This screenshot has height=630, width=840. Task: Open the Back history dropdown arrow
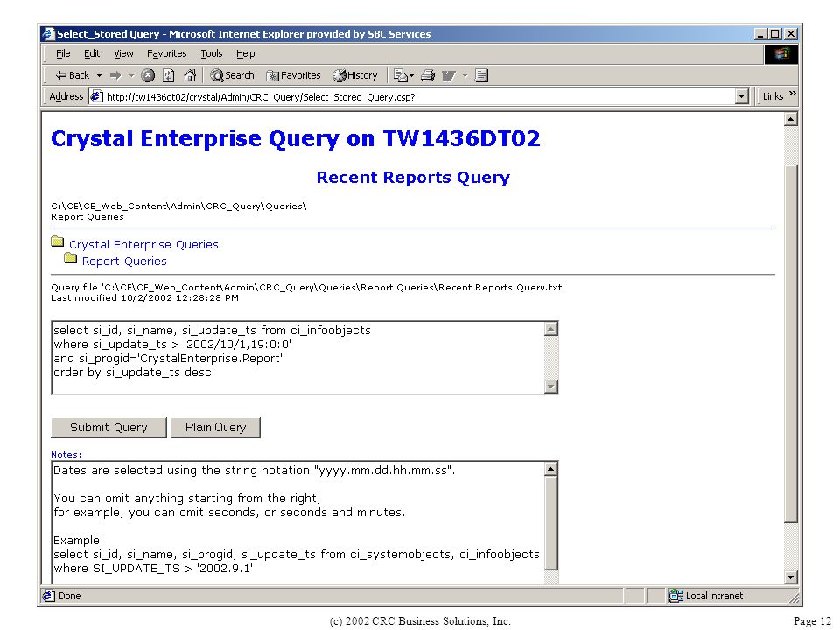tap(99, 75)
